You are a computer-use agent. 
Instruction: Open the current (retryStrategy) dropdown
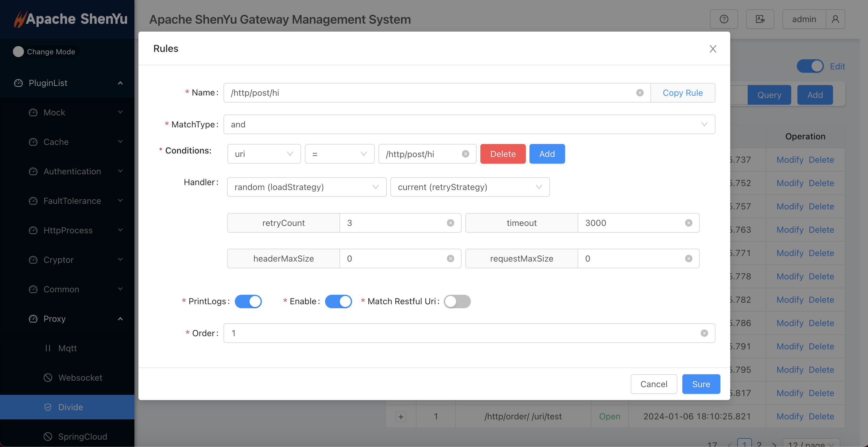[x=470, y=187]
